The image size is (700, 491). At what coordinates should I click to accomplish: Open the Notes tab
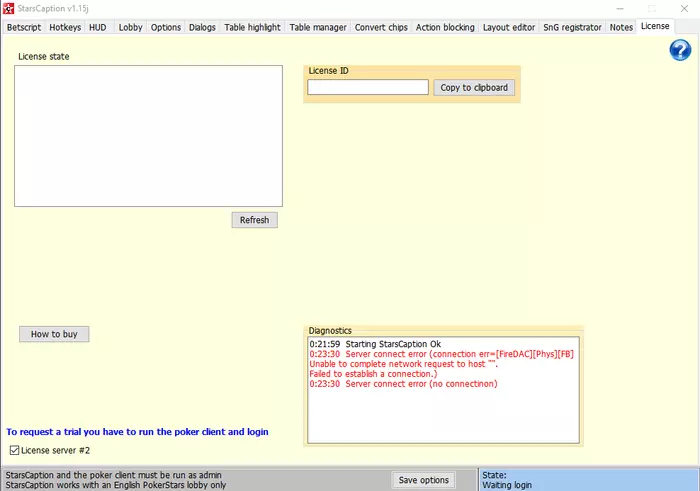click(x=621, y=27)
